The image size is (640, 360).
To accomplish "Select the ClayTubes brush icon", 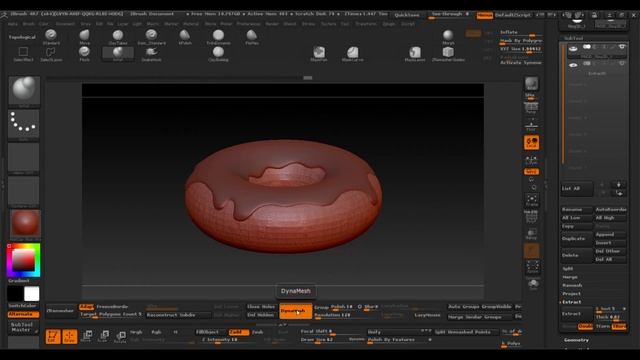I will pyautogui.click(x=118, y=37).
